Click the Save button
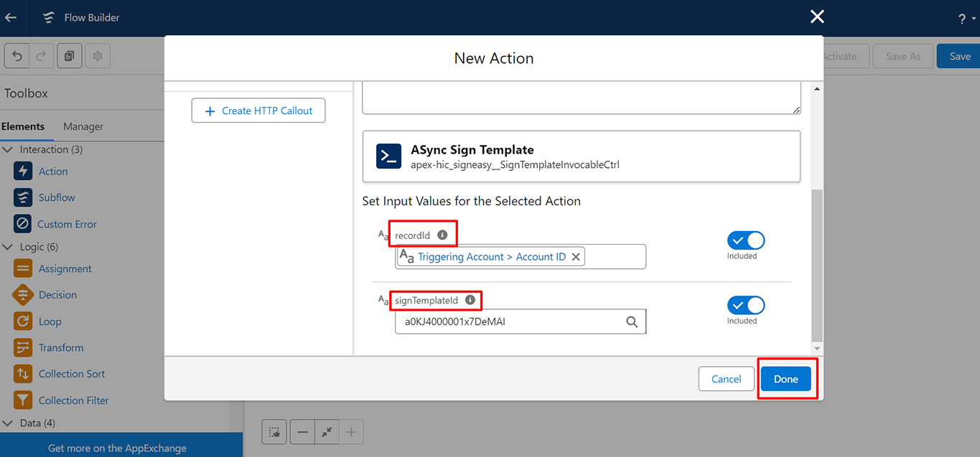This screenshot has height=457, width=980. (x=960, y=56)
